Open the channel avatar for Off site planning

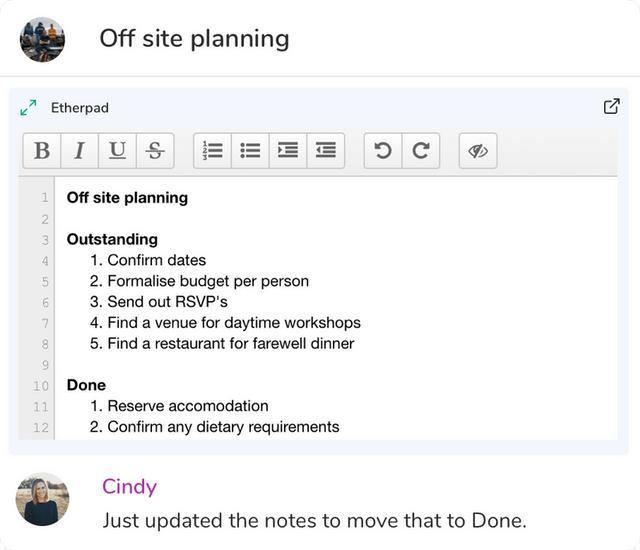(x=42, y=39)
